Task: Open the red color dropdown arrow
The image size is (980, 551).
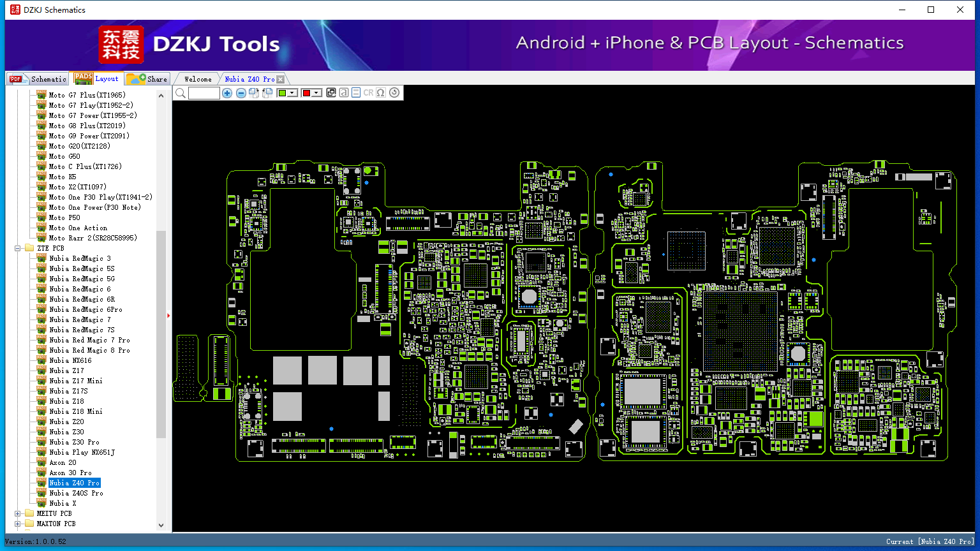Action: (x=316, y=93)
